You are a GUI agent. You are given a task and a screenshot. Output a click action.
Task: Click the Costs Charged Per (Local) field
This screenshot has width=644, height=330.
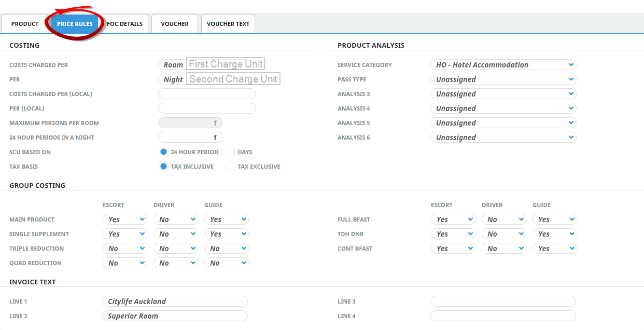coord(207,94)
